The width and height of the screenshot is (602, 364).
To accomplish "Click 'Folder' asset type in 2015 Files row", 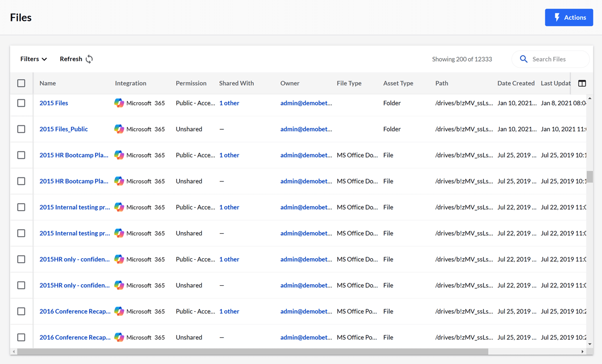I will coord(392,103).
